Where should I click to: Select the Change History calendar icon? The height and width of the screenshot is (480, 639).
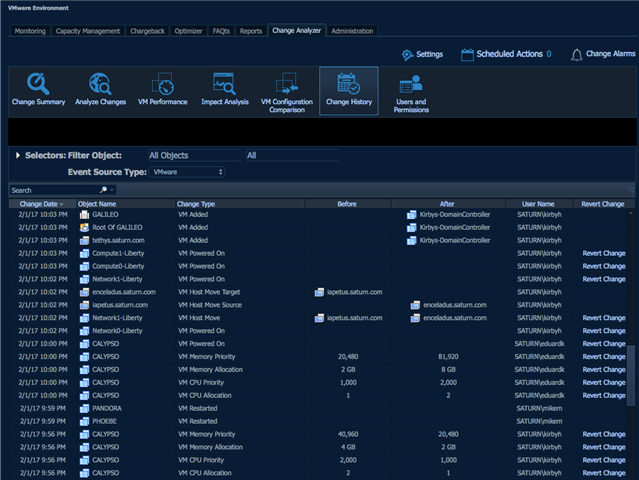[x=348, y=84]
